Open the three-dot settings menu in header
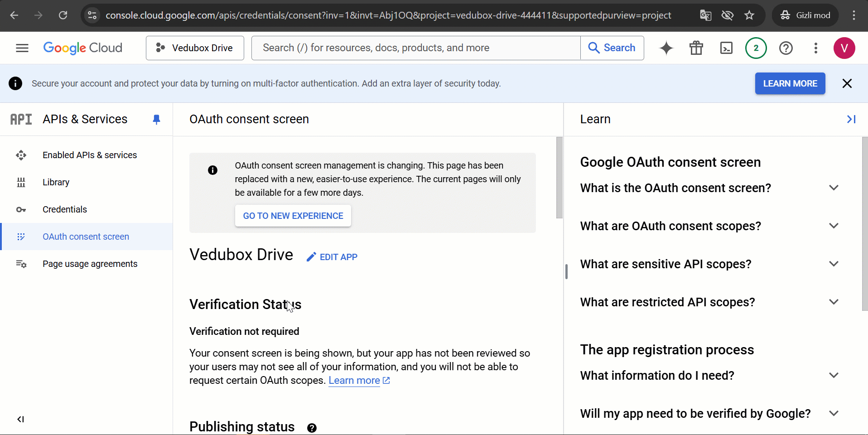This screenshot has height=435, width=868. pyautogui.click(x=815, y=48)
